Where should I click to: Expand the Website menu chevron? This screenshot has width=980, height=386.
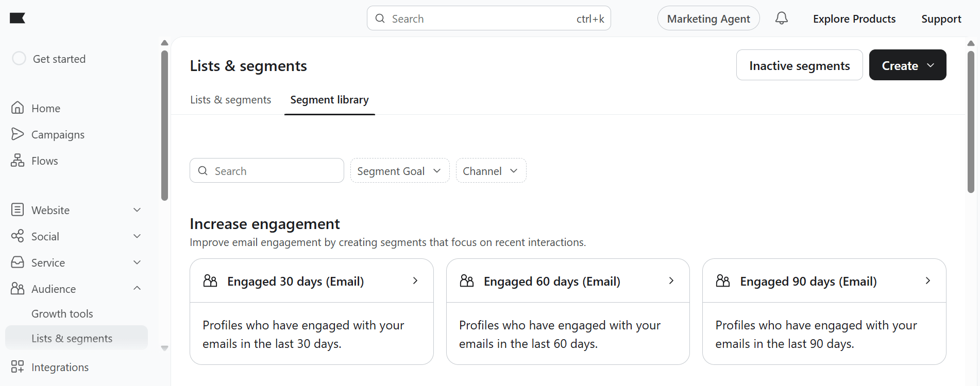[137, 210]
